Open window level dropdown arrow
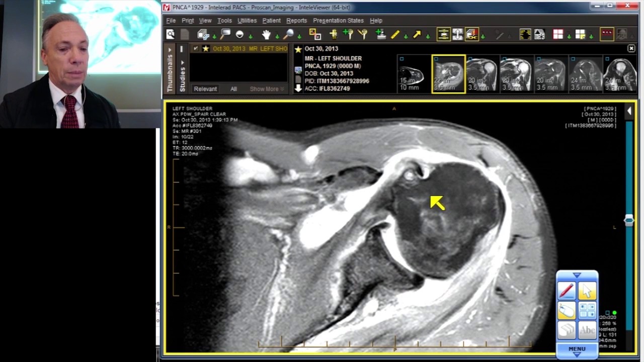Image resolution: width=644 pixels, height=362 pixels. (251, 37)
